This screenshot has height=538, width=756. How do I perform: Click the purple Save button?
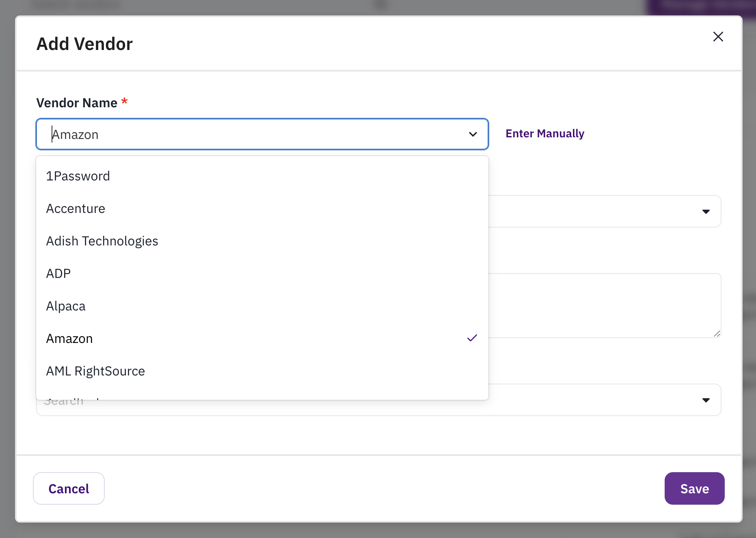click(x=694, y=488)
